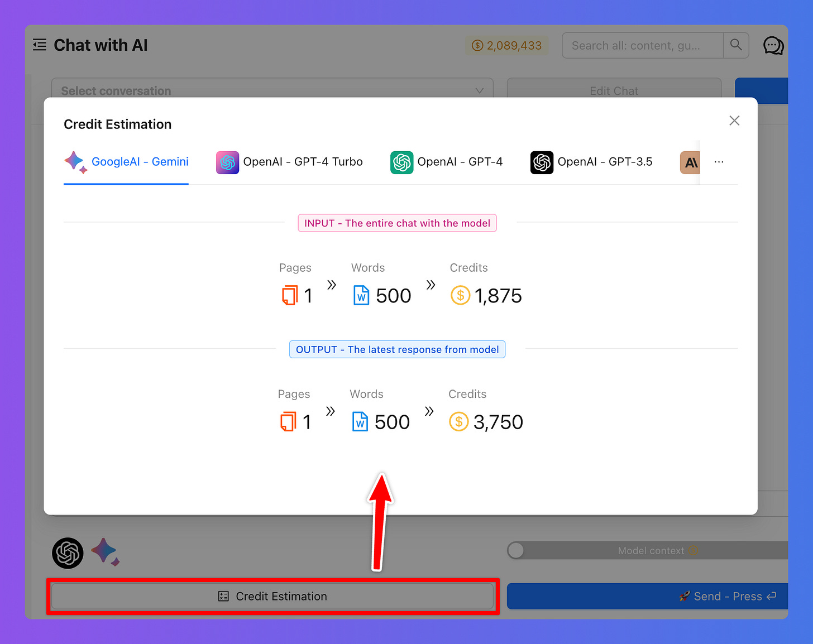Open the chat bubbles icon in the header

click(773, 45)
